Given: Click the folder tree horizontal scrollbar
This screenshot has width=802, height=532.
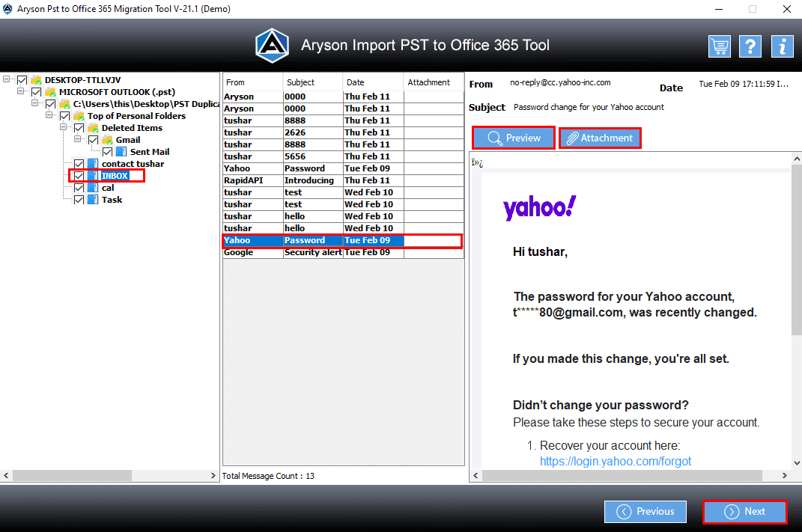Looking at the screenshot, I should pos(72,475).
